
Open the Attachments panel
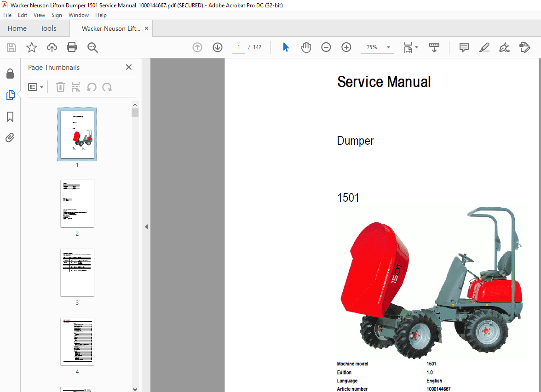[10, 137]
